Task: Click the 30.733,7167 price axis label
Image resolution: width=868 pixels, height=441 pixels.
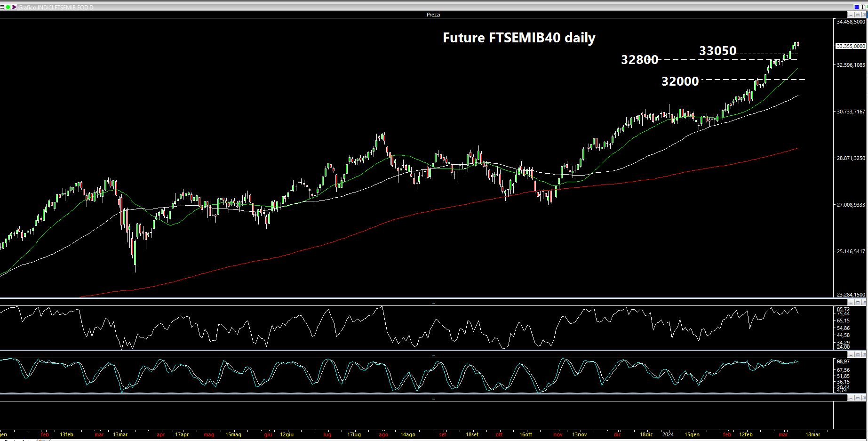Action: coord(851,112)
